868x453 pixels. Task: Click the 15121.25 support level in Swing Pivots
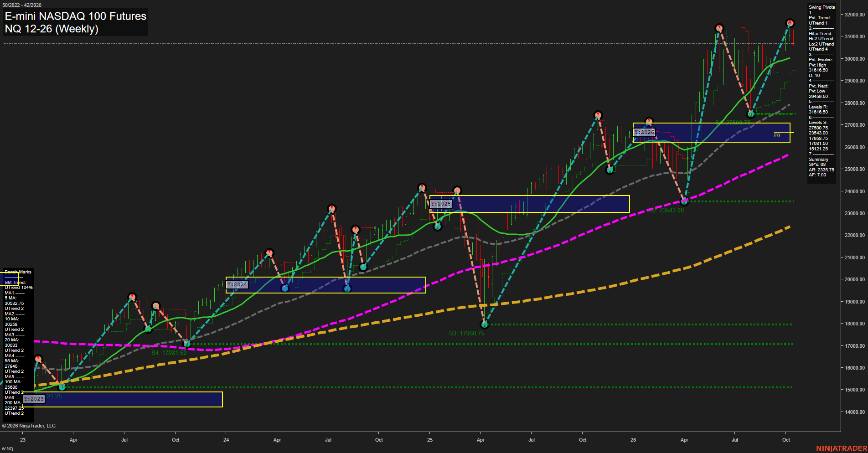pos(818,149)
